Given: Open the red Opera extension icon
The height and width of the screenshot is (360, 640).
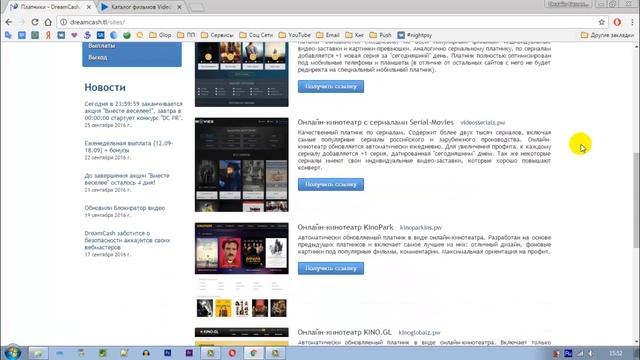Looking at the screenshot, I should (x=617, y=22).
